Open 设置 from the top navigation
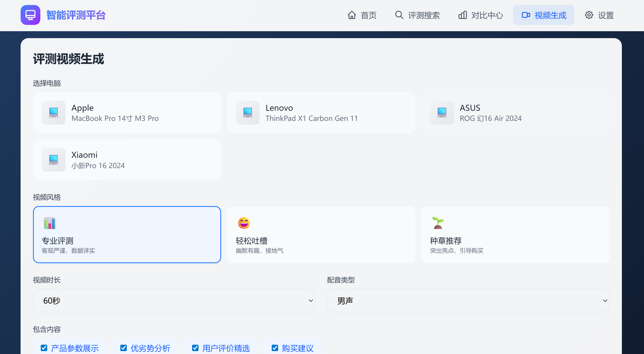Viewport: 644px width, 354px height. [x=599, y=15]
